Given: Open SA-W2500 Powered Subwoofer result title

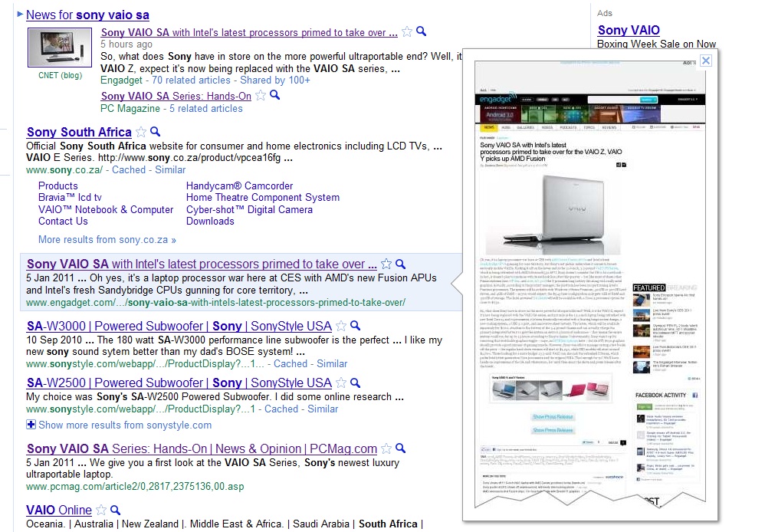Looking at the screenshot, I should point(179,383).
